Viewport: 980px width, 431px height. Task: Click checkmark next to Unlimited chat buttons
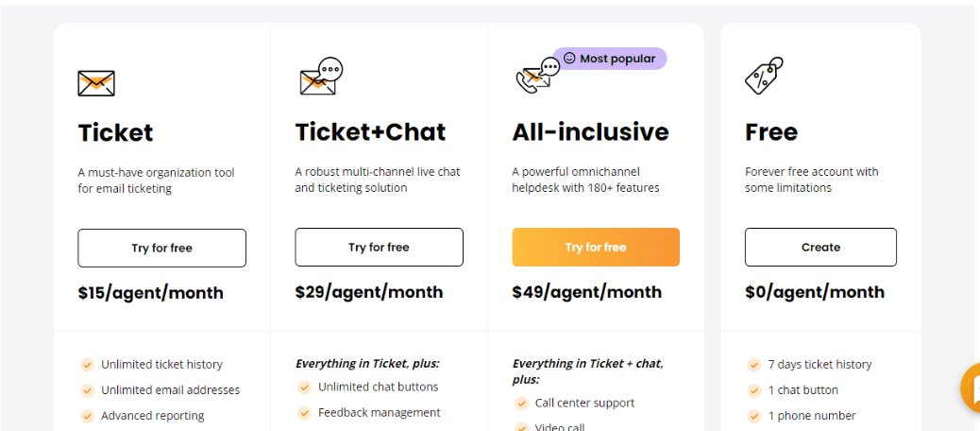[x=304, y=388]
